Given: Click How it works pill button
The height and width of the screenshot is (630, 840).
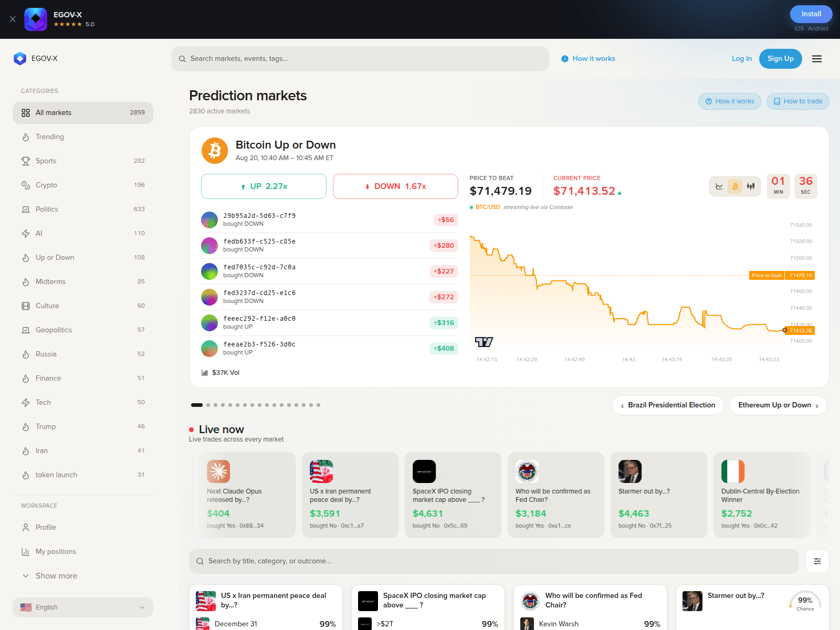Looking at the screenshot, I should (730, 101).
